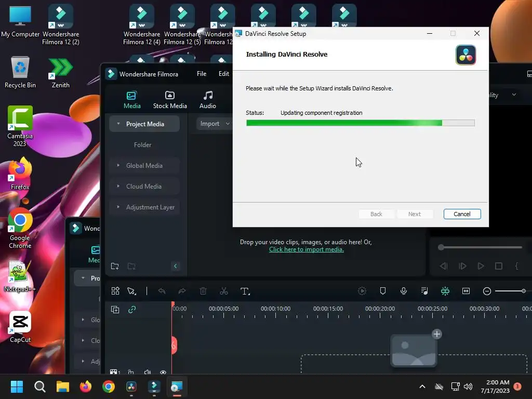This screenshot has width=532, height=399.
Task: Open the Edit menu in Filmora
Action: [x=223, y=74]
